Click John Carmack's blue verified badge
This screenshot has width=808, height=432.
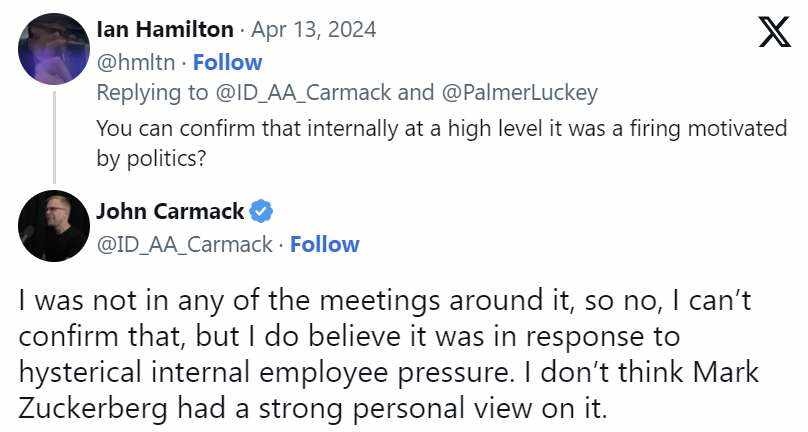(262, 212)
